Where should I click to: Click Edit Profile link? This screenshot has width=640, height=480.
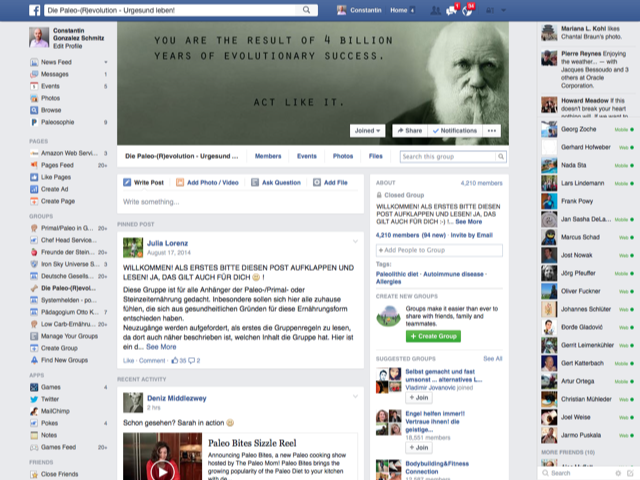(67, 46)
